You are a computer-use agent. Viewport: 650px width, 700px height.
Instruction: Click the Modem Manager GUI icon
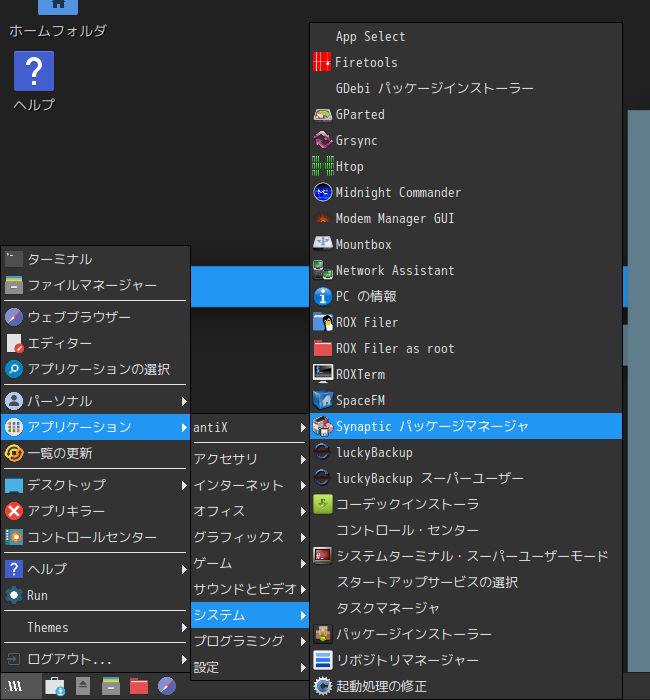[322, 218]
